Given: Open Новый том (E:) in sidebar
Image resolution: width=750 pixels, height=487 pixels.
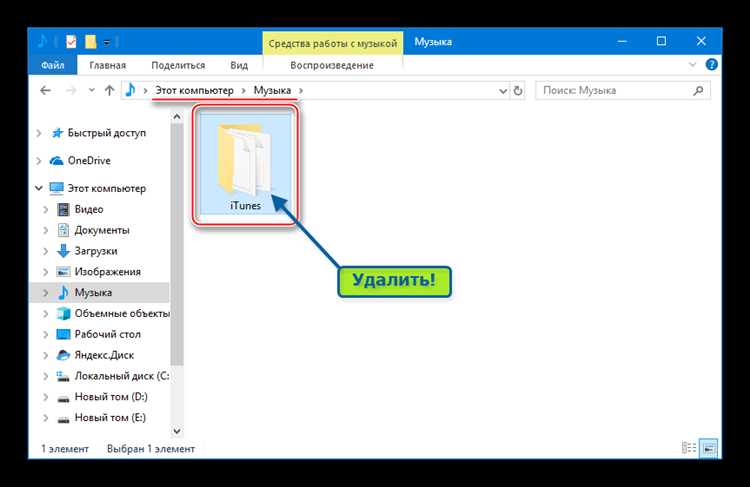Looking at the screenshot, I should tap(110, 418).
